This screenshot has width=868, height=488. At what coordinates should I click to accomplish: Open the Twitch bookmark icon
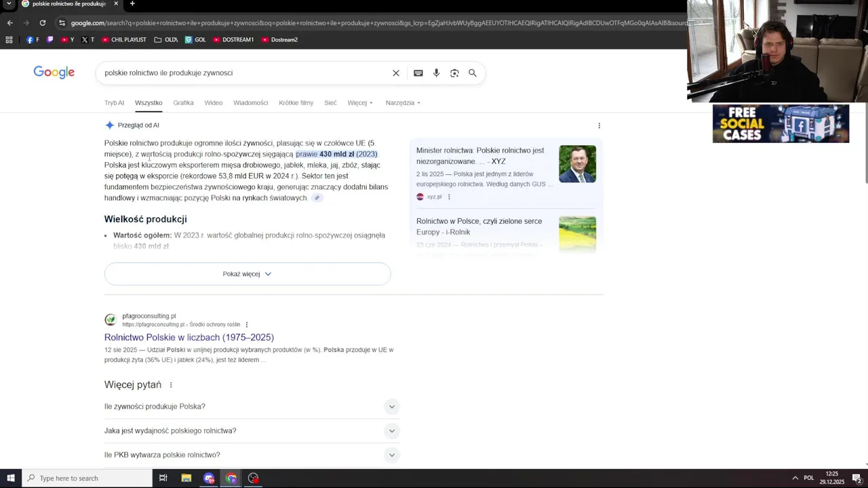pyautogui.click(x=50, y=39)
